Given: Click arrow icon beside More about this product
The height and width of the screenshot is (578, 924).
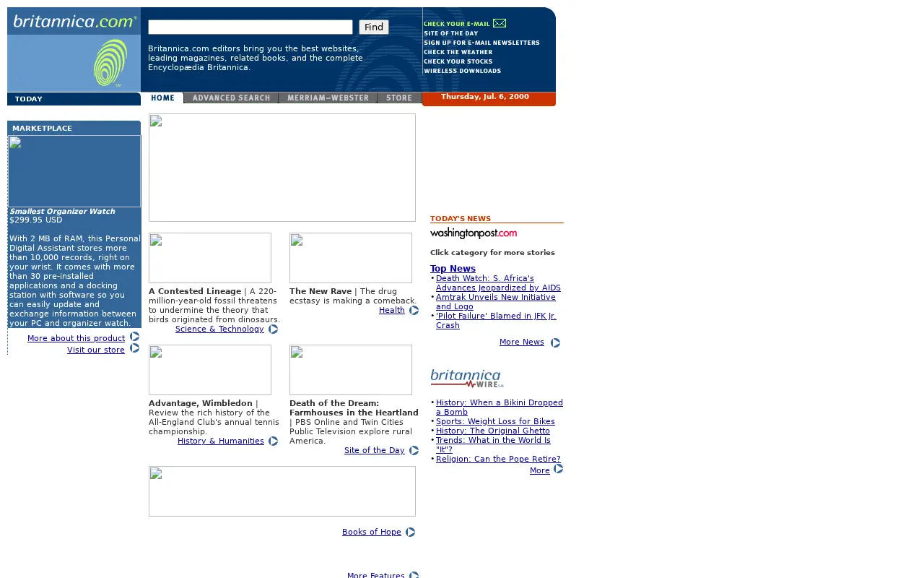Looking at the screenshot, I should coord(134,337).
